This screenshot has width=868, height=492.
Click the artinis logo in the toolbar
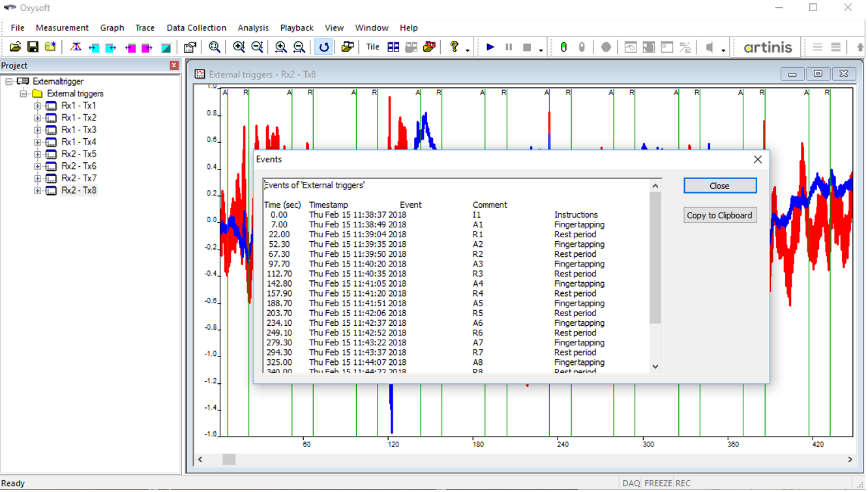(768, 46)
